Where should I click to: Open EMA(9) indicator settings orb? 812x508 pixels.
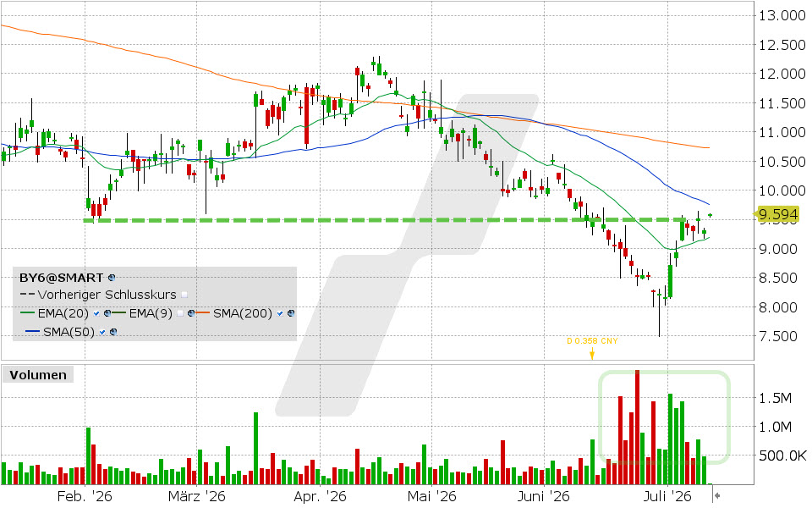[191, 313]
